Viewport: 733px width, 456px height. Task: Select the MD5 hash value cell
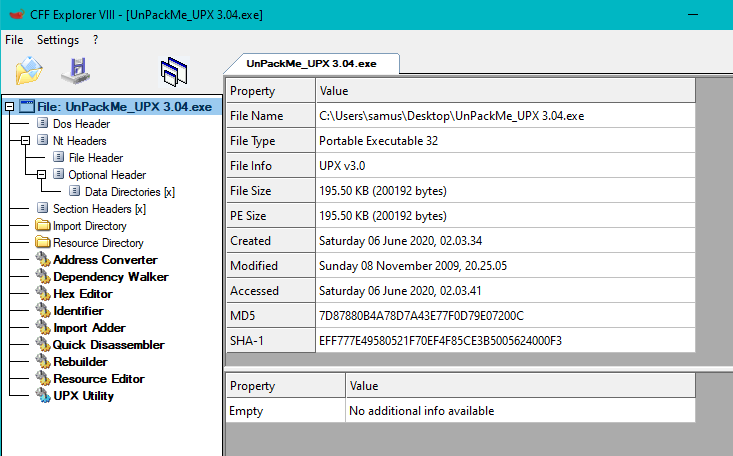(420, 316)
